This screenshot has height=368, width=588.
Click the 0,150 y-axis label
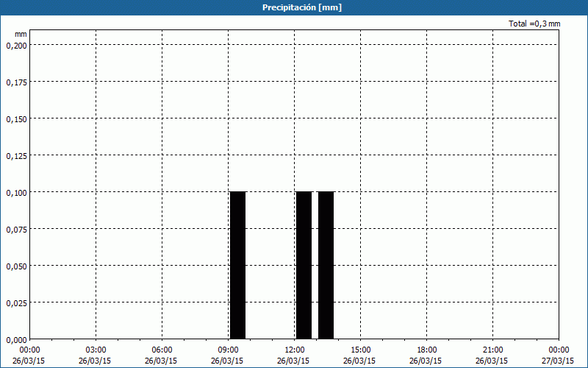click(16, 119)
